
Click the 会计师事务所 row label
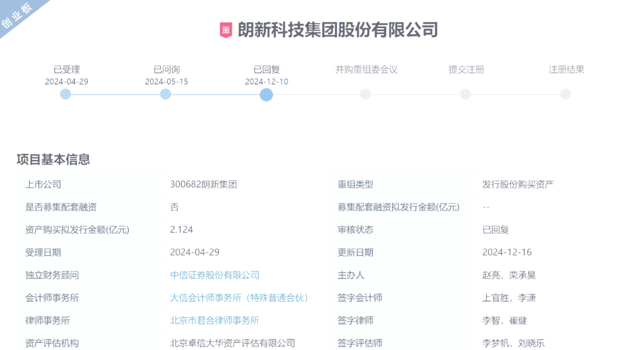coord(52,298)
